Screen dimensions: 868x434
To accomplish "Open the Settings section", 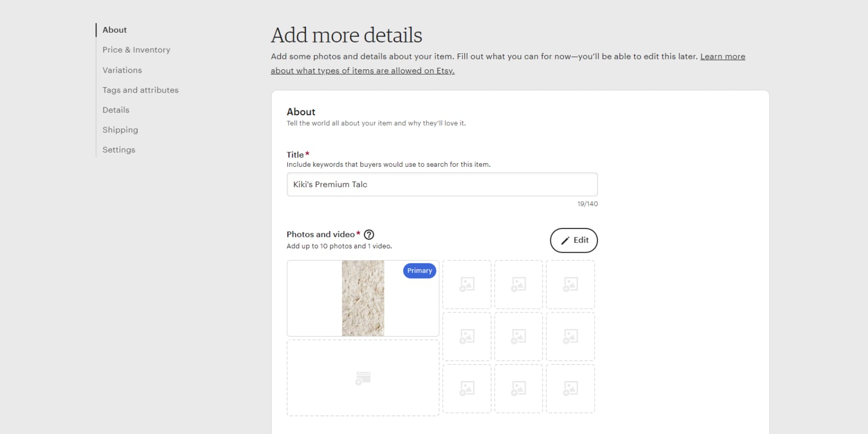I will (x=119, y=149).
